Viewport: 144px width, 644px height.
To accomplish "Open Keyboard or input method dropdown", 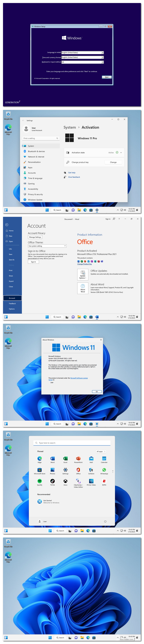I will pyautogui.click(x=82, y=62).
